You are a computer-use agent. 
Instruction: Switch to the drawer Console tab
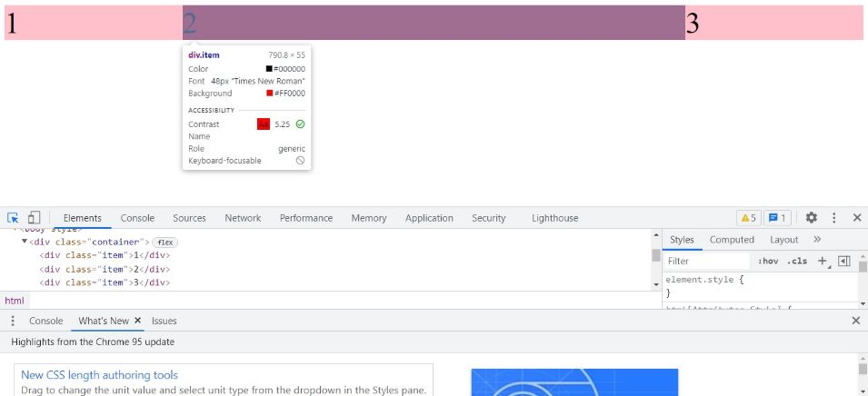tap(46, 321)
